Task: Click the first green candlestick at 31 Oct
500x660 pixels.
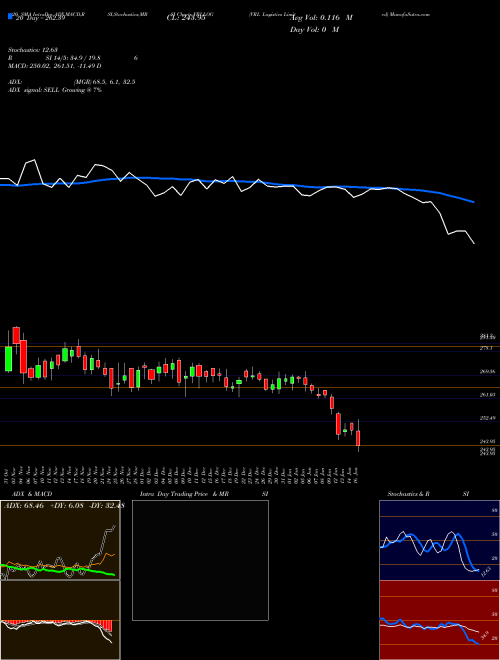Action: [8, 359]
